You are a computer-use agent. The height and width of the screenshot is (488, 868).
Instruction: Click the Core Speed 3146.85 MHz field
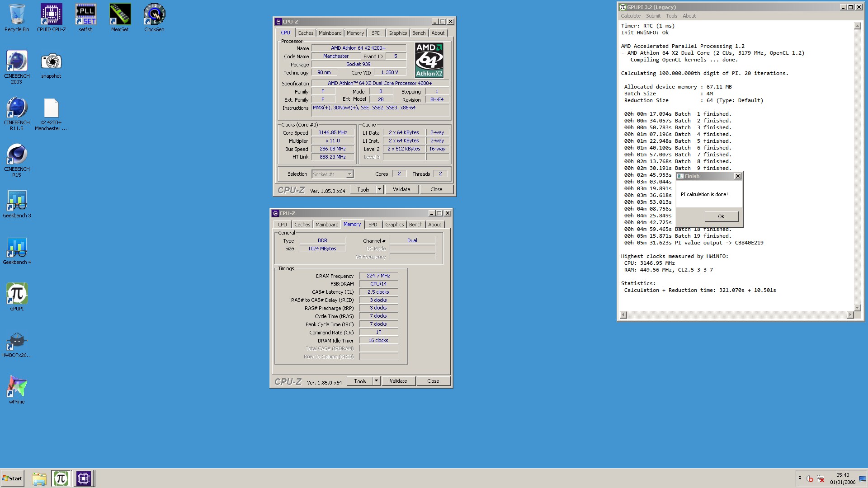pyautogui.click(x=333, y=132)
